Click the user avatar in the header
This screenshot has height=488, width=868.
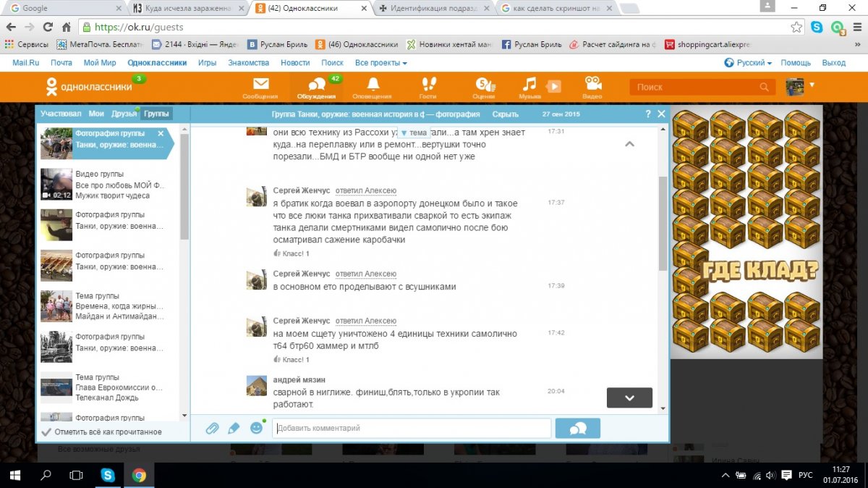795,86
